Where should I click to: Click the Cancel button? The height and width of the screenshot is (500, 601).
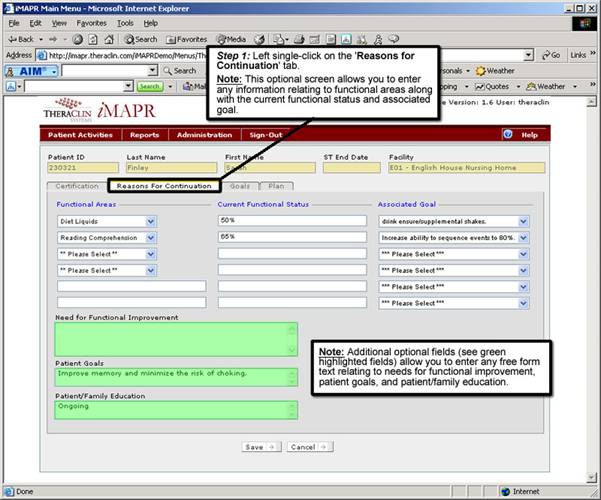[309, 446]
